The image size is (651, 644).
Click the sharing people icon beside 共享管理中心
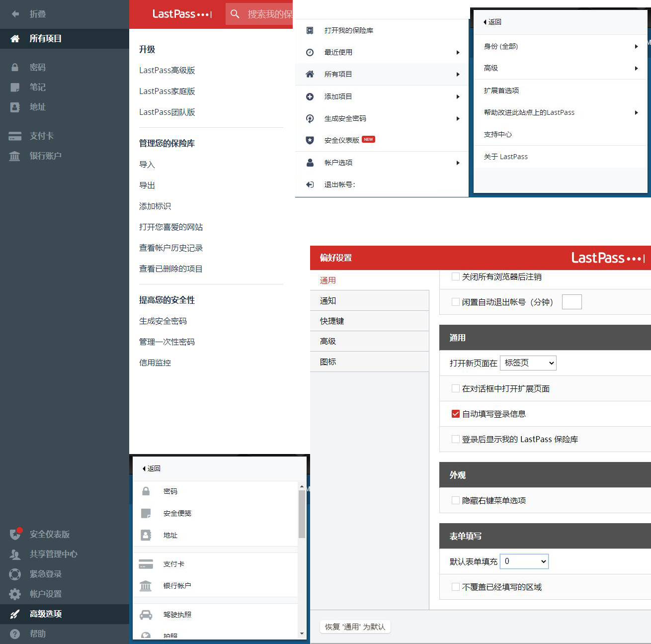click(x=15, y=554)
